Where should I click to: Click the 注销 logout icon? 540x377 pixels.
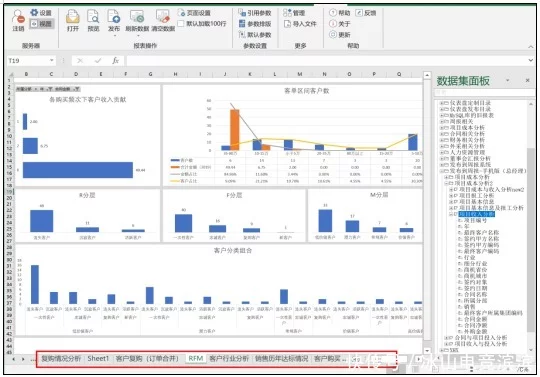18,21
